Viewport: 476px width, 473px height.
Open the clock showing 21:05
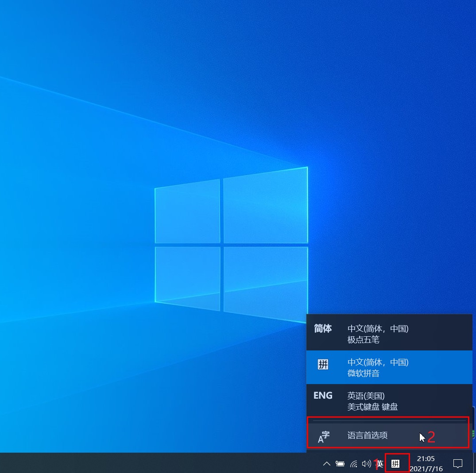426,464
